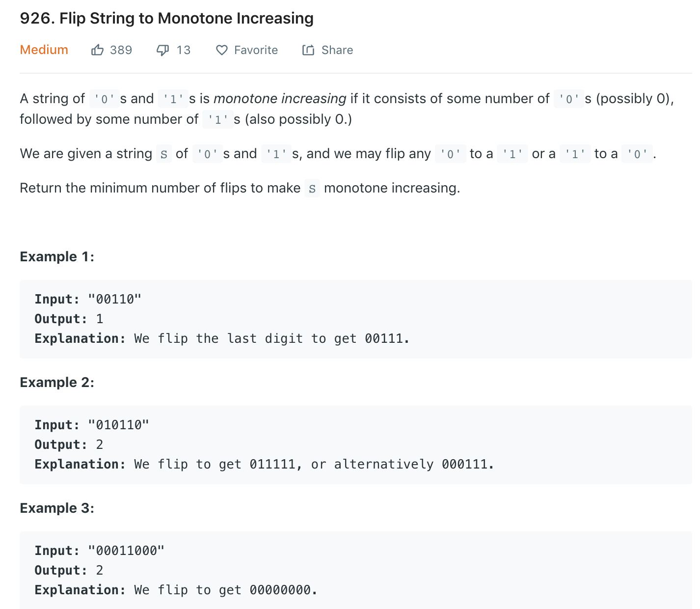The height and width of the screenshot is (609, 700).
Task: Click the Share text label
Action: [x=337, y=50]
